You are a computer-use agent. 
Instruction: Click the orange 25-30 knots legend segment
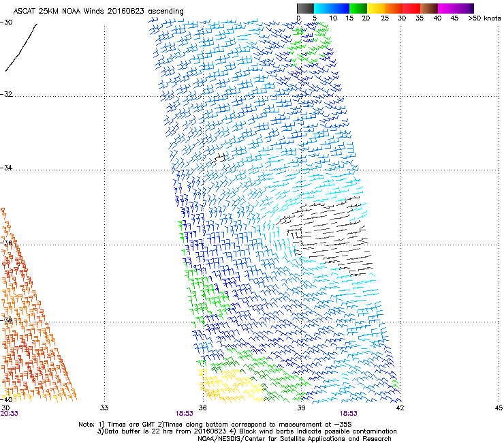pyautogui.click(x=394, y=8)
